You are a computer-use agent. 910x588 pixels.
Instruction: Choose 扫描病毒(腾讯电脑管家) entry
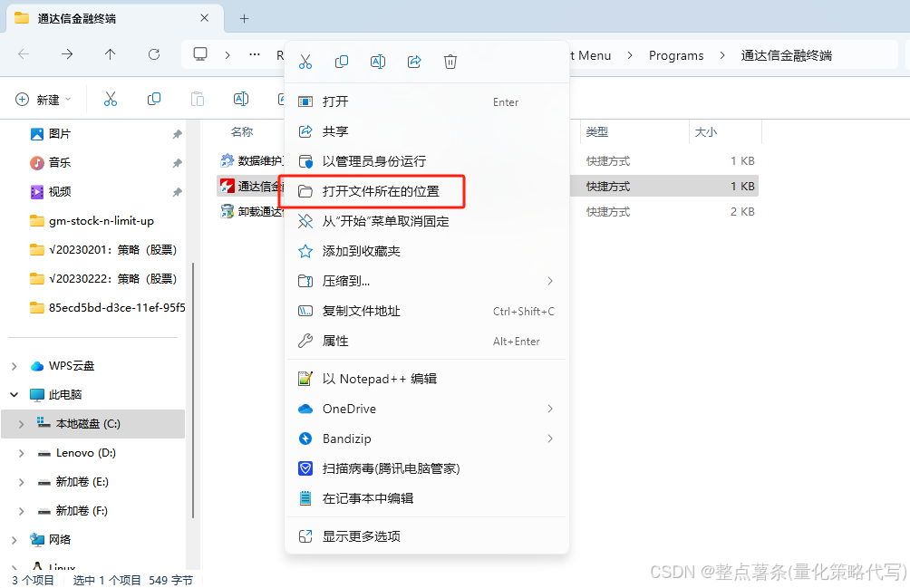click(x=427, y=468)
